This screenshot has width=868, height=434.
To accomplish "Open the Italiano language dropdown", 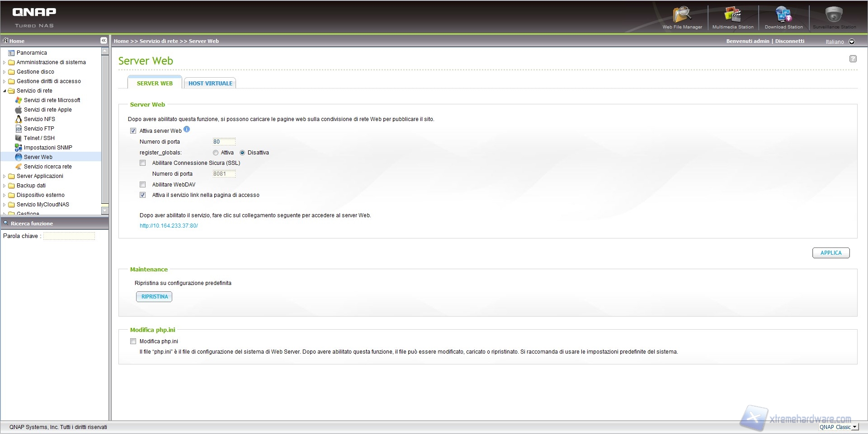I will click(851, 42).
